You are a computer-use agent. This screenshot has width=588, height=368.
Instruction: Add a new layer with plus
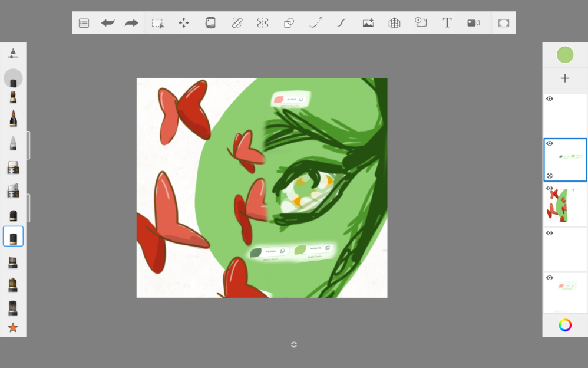(565, 78)
